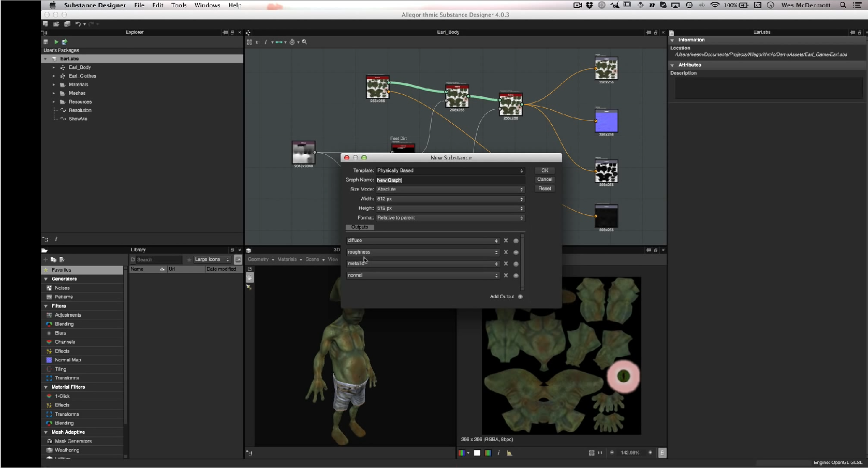Toggle the round button on the roughness row
Screen dimensions: 868x468
click(516, 253)
